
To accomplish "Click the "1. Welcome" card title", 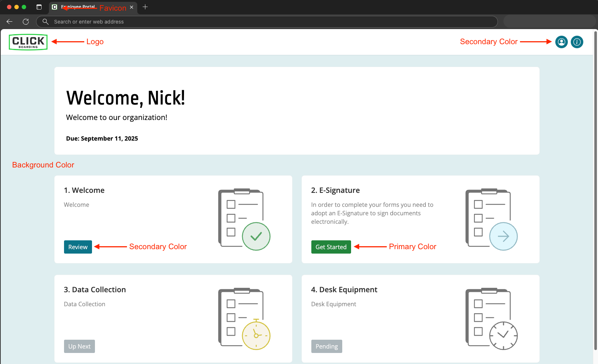I will coord(84,190).
